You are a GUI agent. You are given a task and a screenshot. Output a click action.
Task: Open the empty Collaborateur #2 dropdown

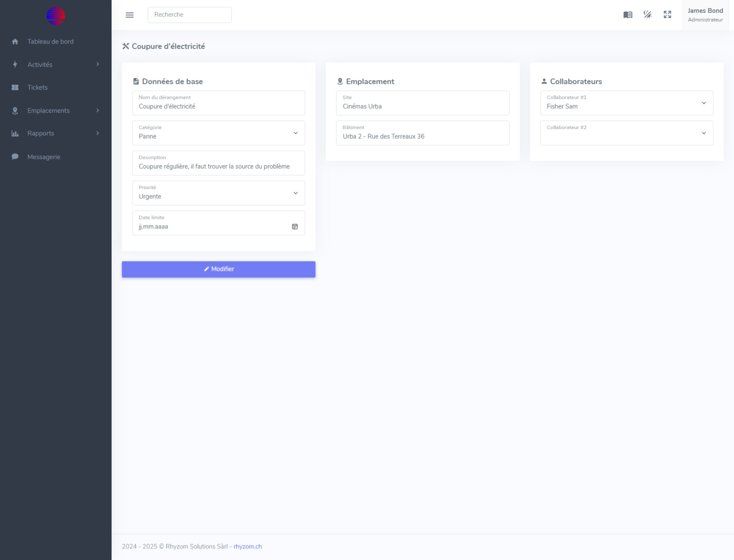pos(626,133)
